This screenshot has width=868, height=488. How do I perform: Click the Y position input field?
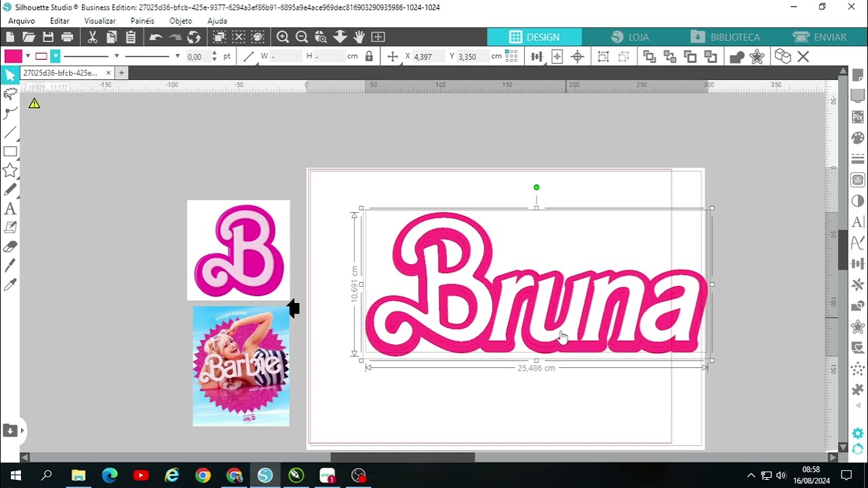coord(473,57)
